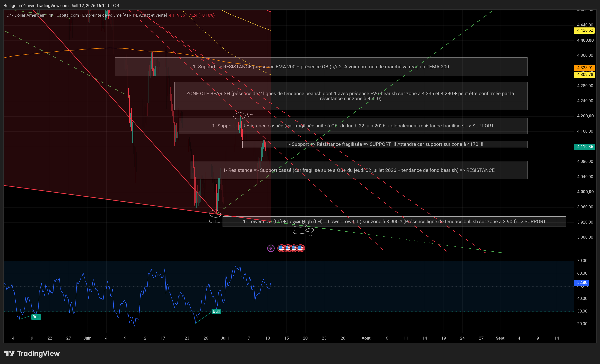This screenshot has height=364, width=600.
Task: Click the orange 4 328,01 price label
Action: point(584,68)
